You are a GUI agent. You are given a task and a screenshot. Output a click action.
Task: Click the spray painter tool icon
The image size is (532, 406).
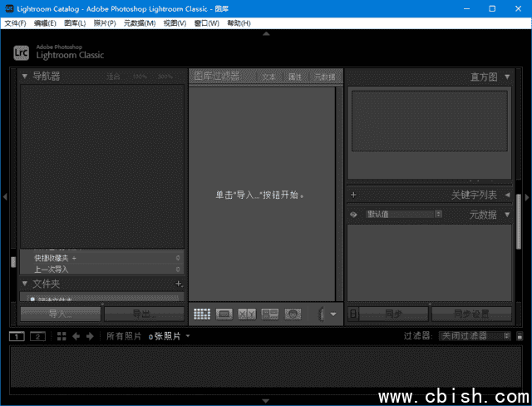click(x=321, y=314)
